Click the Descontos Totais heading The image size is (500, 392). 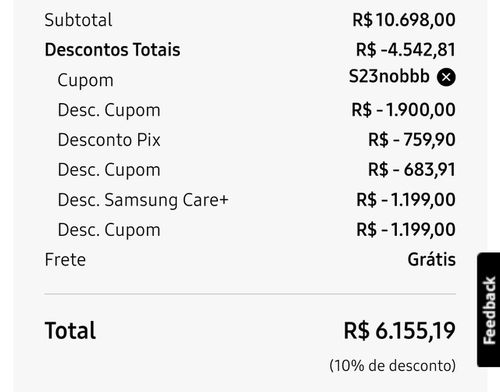pos(112,50)
